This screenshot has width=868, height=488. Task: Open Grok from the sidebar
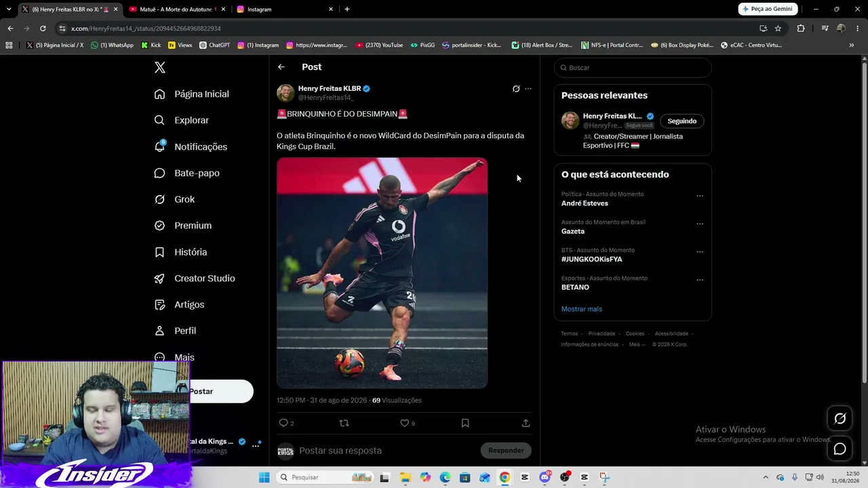click(x=175, y=199)
